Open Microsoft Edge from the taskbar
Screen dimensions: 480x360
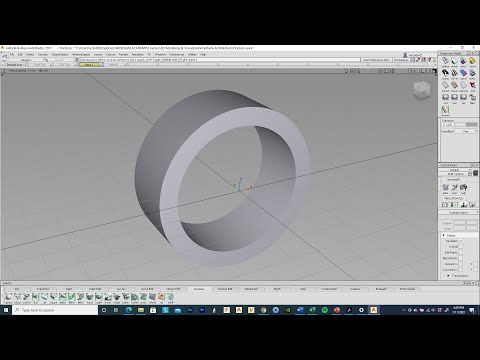(129, 310)
